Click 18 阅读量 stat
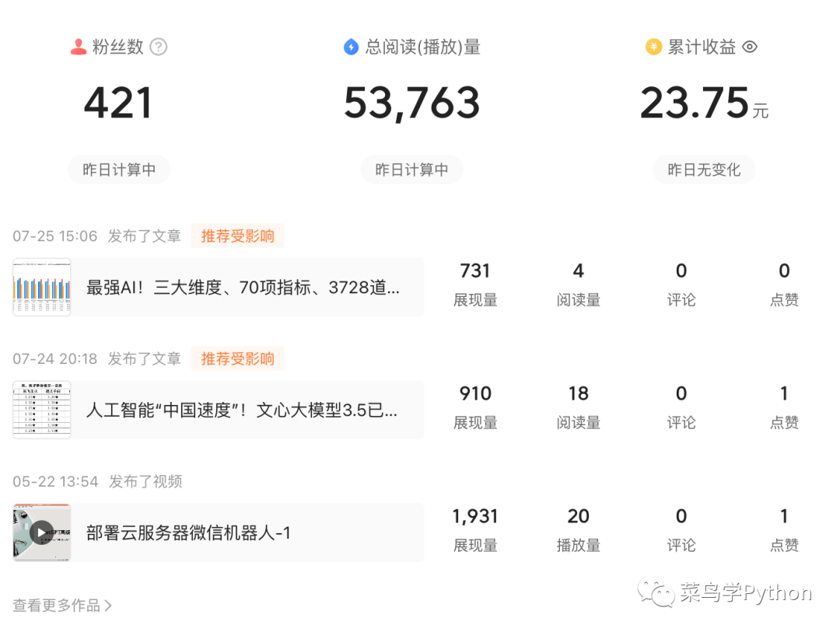 (578, 407)
